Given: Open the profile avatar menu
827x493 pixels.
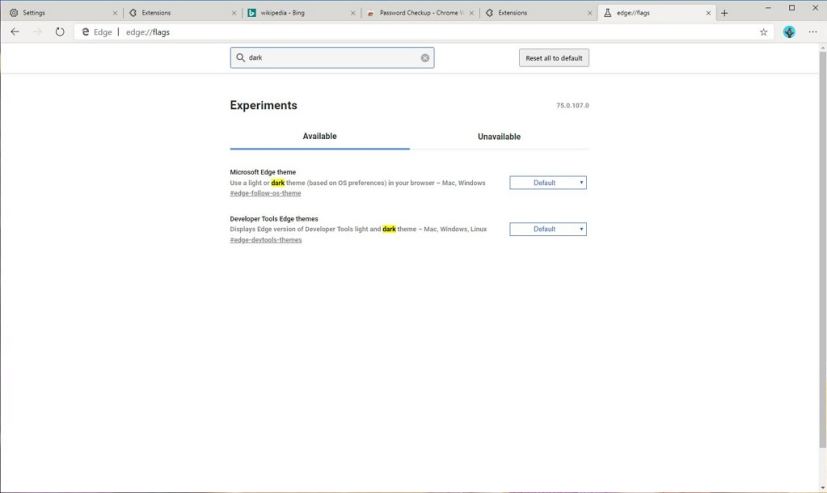Looking at the screenshot, I should pos(789,32).
